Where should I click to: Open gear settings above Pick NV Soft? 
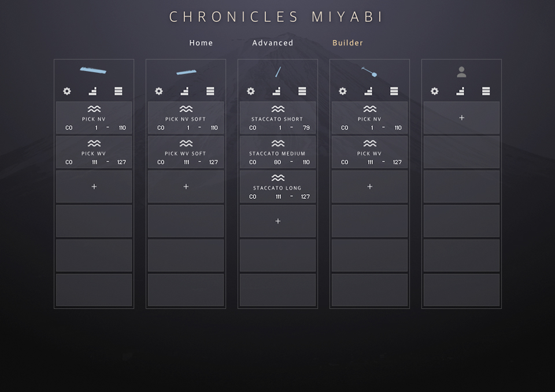point(159,91)
